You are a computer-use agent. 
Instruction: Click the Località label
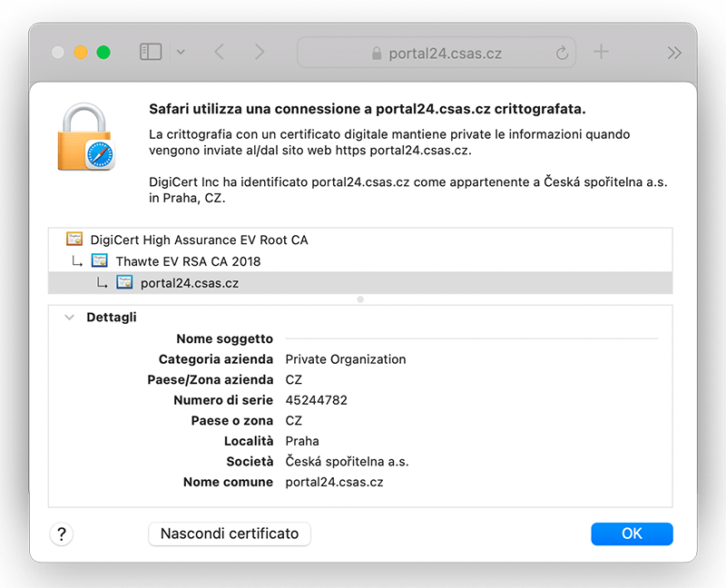[249, 441]
